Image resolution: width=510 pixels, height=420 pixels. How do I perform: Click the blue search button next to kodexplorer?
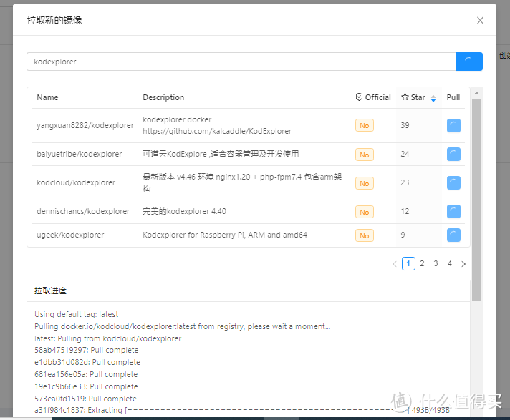pyautogui.click(x=468, y=62)
